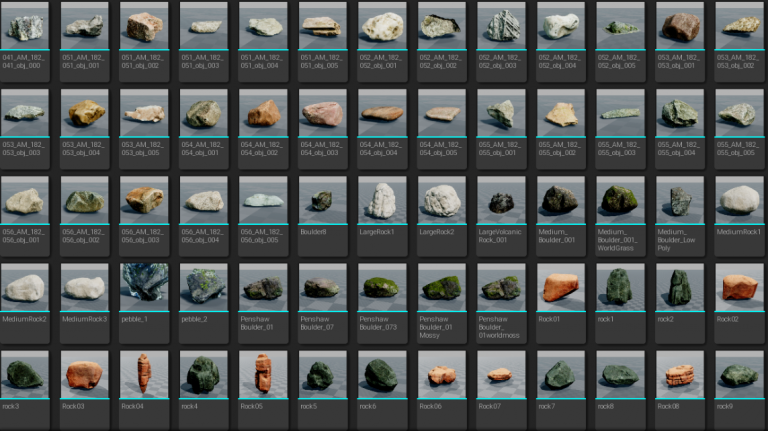Image resolution: width=768 pixels, height=431 pixels.
Task: Click the 056_AM_182_056_obj_005 pale flat stone
Action: click(x=263, y=200)
